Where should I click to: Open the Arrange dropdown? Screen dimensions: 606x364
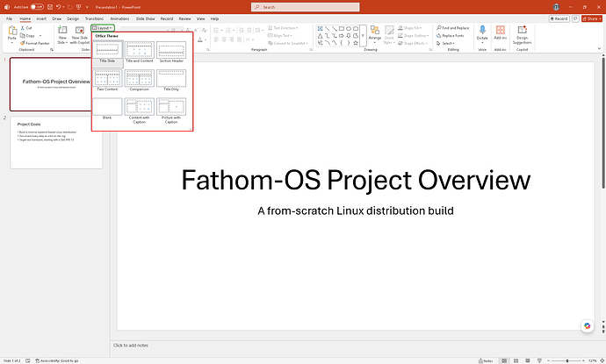tap(374, 35)
